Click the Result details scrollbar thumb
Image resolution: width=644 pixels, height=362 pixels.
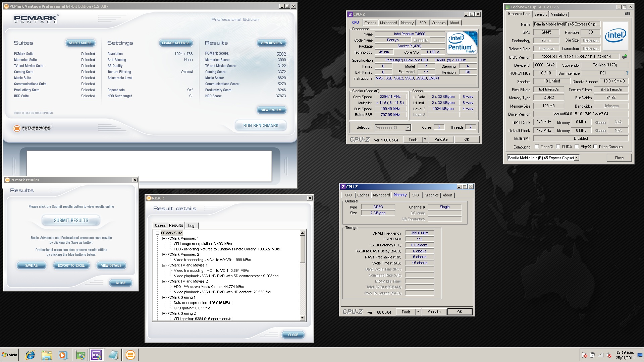302,250
